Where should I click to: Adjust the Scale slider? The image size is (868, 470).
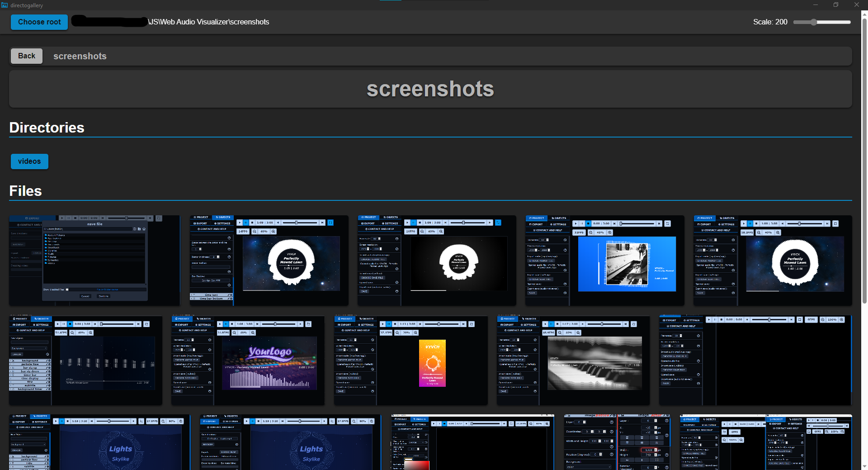pyautogui.click(x=822, y=22)
